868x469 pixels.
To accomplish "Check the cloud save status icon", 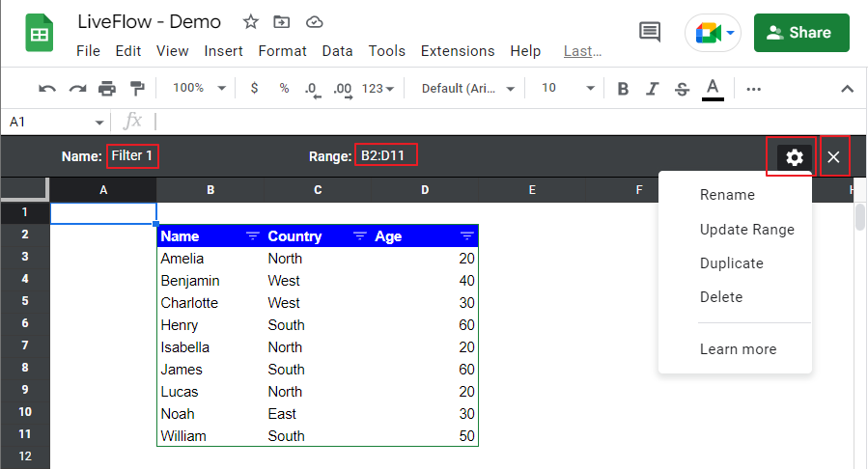I will [315, 22].
